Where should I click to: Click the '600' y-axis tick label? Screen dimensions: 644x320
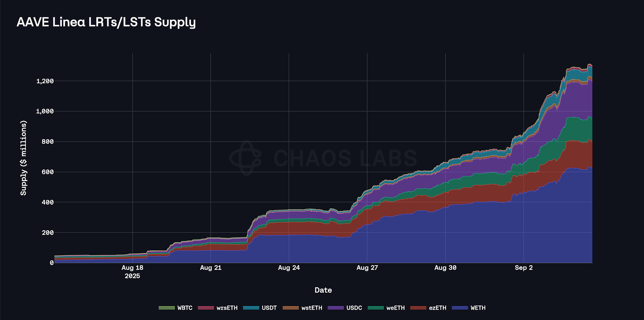(x=48, y=172)
